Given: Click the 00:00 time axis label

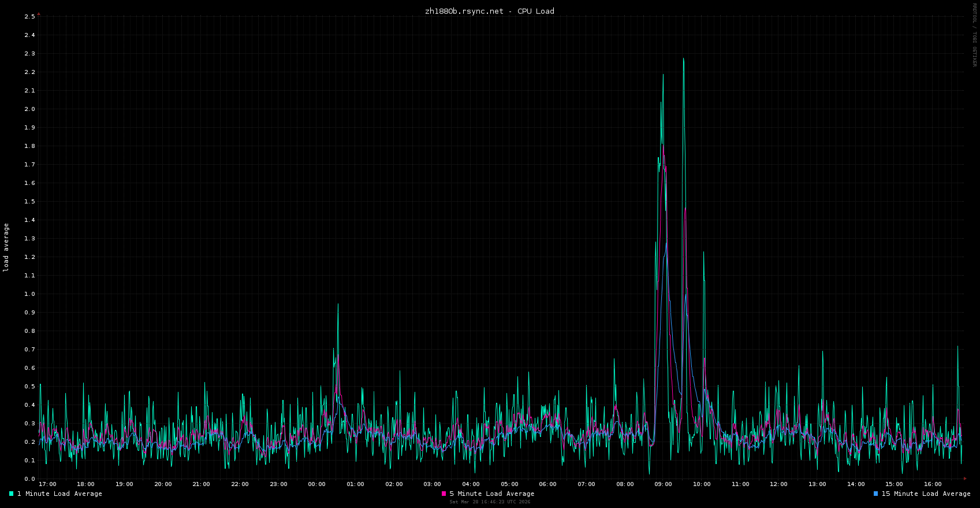Looking at the screenshot, I should (316, 484).
